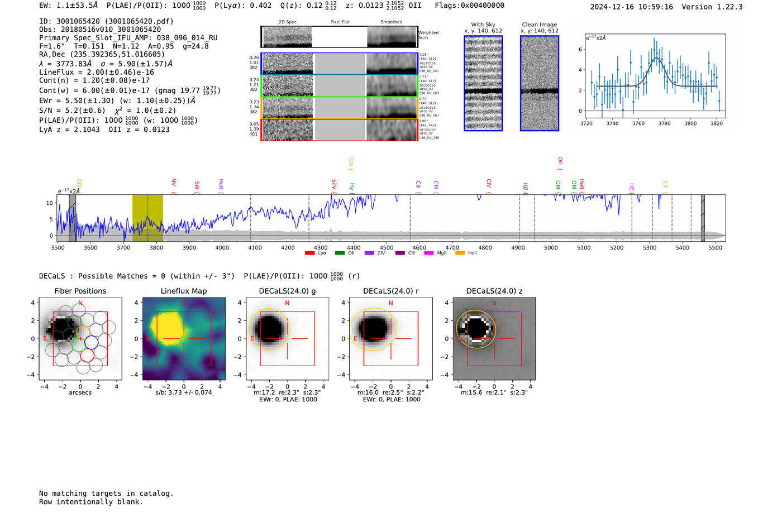Screen dimensions: 782x532
Task: Select the Weighted Sum smoothed cutout
Action: tap(392, 37)
